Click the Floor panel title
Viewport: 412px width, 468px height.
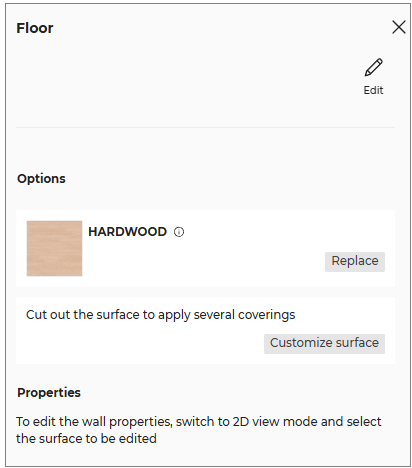35,28
